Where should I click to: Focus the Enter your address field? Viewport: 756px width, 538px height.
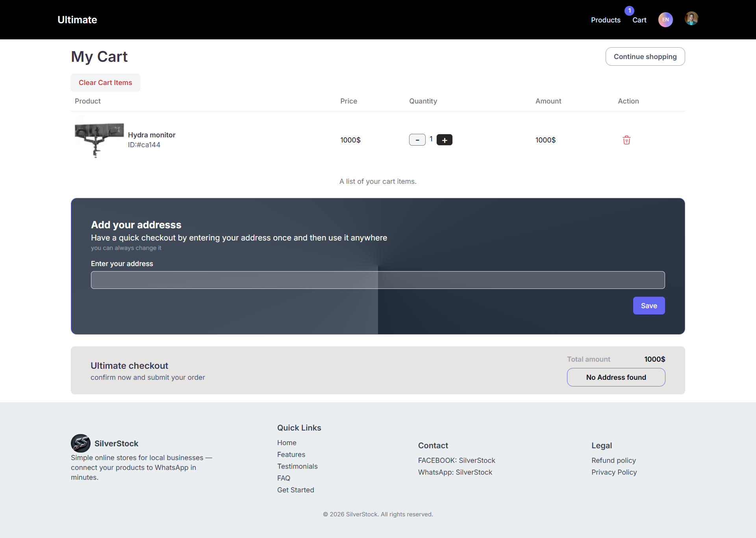click(x=378, y=280)
